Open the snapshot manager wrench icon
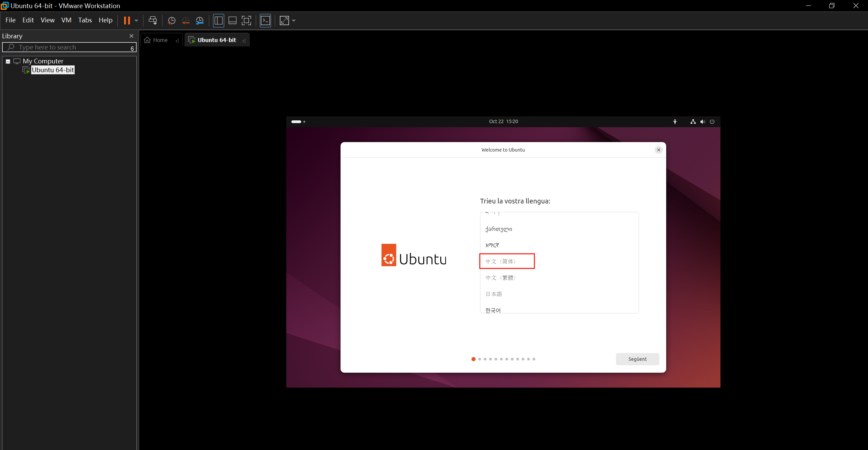 200,21
